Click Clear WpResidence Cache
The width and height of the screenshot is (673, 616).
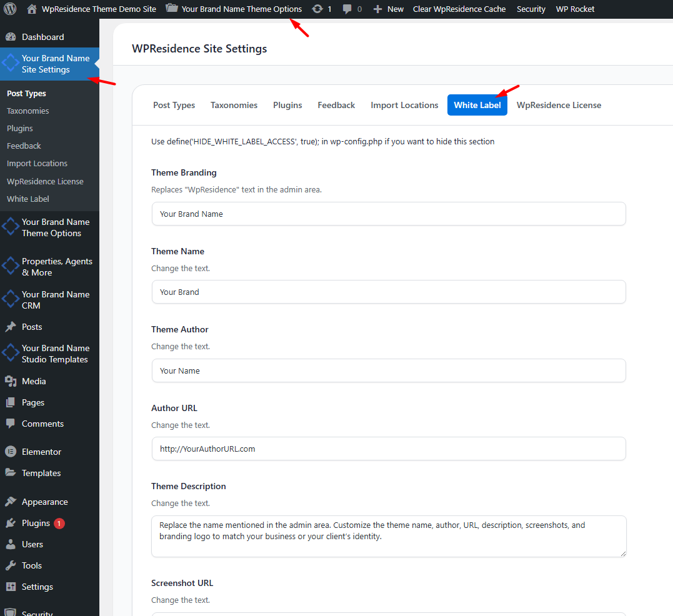point(459,9)
